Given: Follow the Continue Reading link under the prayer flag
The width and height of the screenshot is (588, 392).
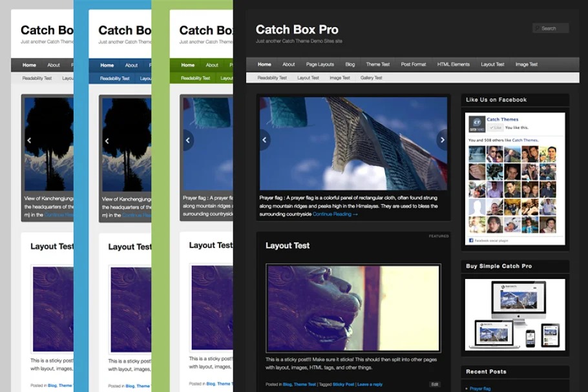Looking at the screenshot, I should point(335,214).
